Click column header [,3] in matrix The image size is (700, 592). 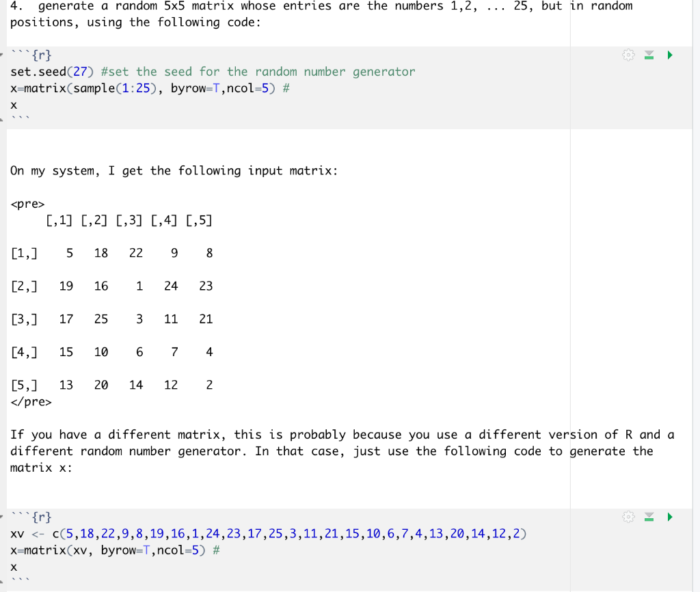129,220
